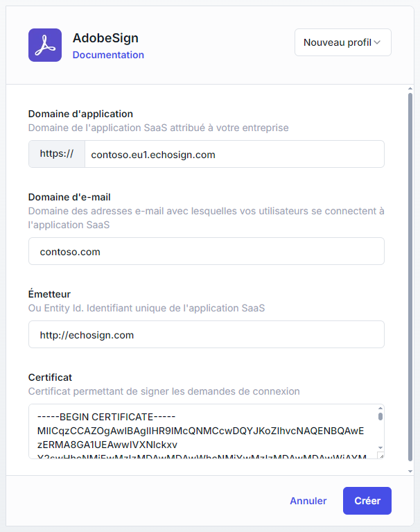Image resolution: width=420 pixels, height=532 pixels.
Task: Click the "Émetteur" field label
Action: [49, 294]
